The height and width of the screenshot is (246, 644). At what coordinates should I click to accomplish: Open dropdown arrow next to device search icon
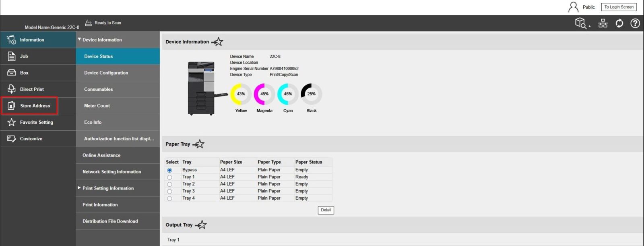[590, 26]
